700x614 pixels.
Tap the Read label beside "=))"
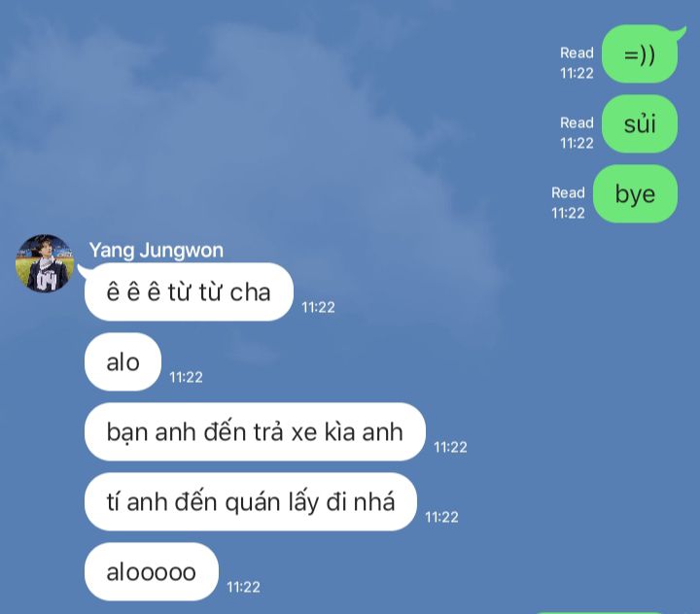tap(577, 52)
